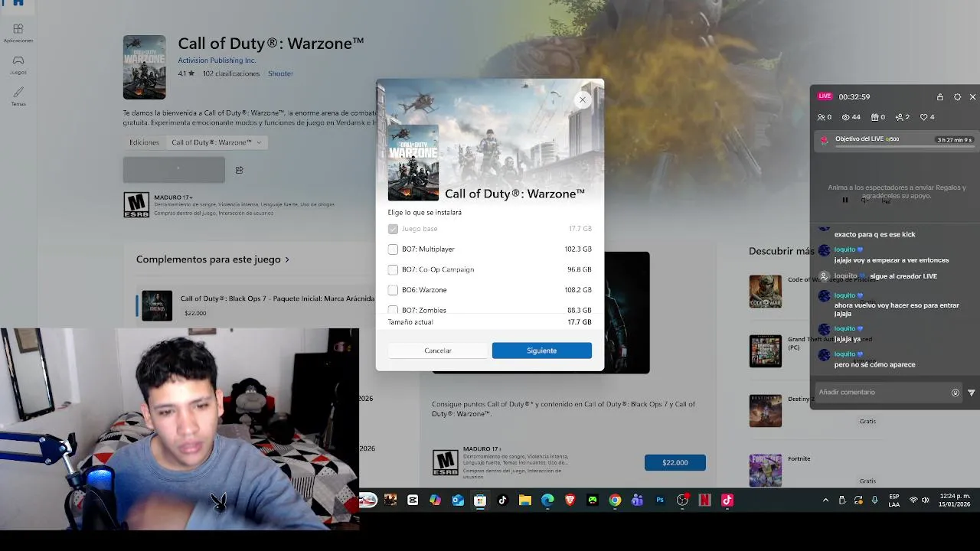The width and height of the screenshot is (980, 551).
Task: Click the filter icon next to comment box
Action: pos(972,393)
